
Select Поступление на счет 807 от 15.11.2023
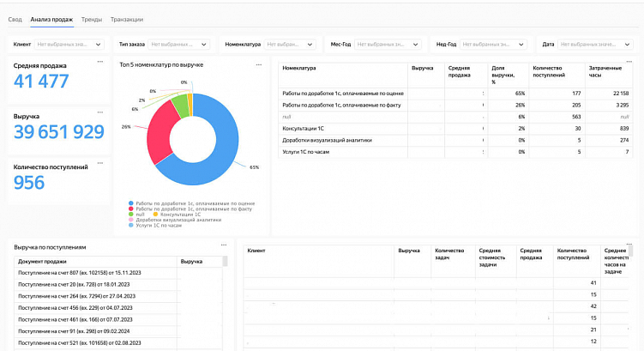tap(118, 273)
